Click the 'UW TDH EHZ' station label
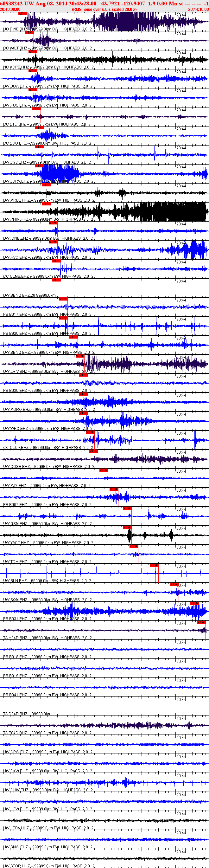 click(16, 562)
